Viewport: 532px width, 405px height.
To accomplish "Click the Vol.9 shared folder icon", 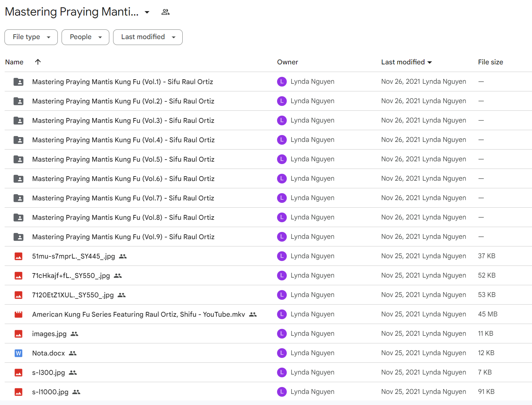I will tap(18, 237).
